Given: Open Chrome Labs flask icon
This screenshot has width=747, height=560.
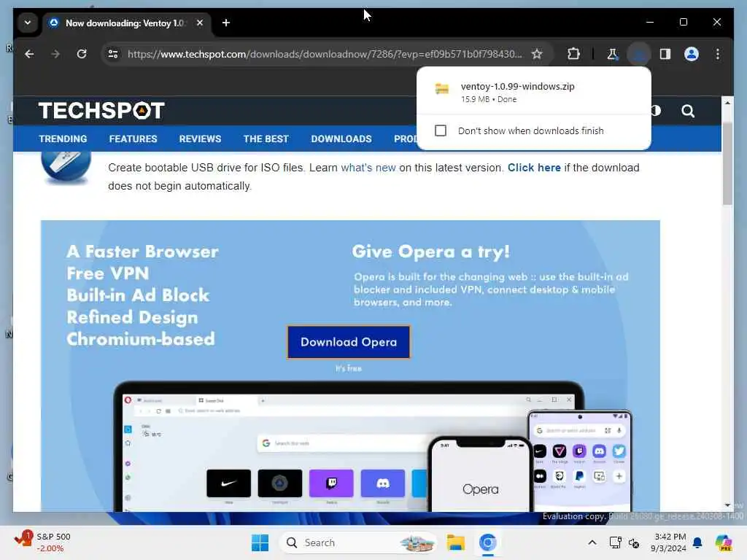Looking at the screenshot, I should (612, 54).
